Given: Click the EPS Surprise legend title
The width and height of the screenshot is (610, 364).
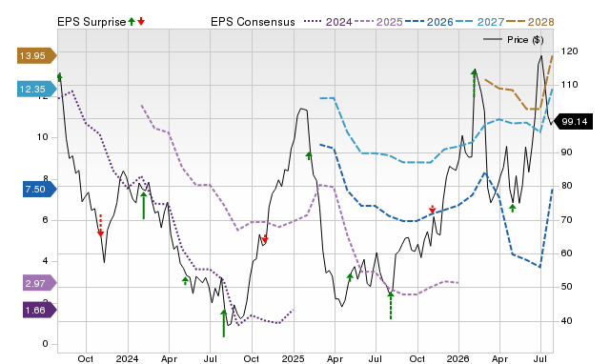Looking at the screenshot, I should coord(91,22).
